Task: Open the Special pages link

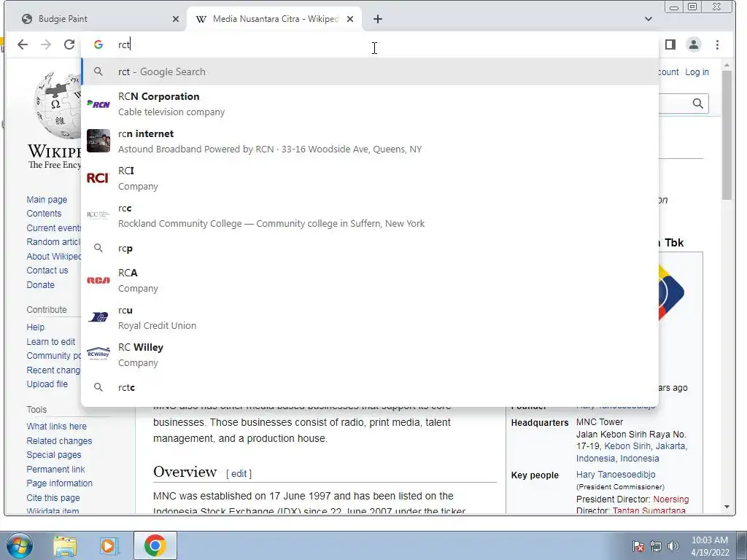Action: (54, 455)
